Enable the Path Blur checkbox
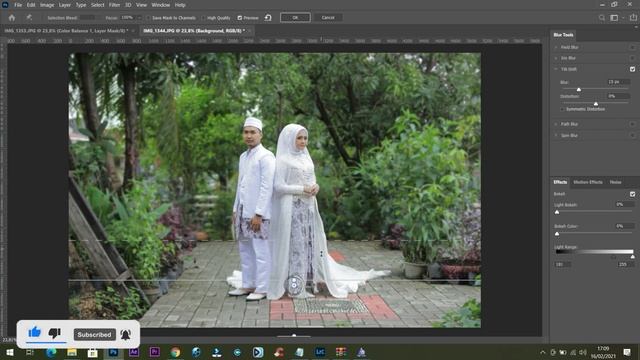 pos(632,124)
